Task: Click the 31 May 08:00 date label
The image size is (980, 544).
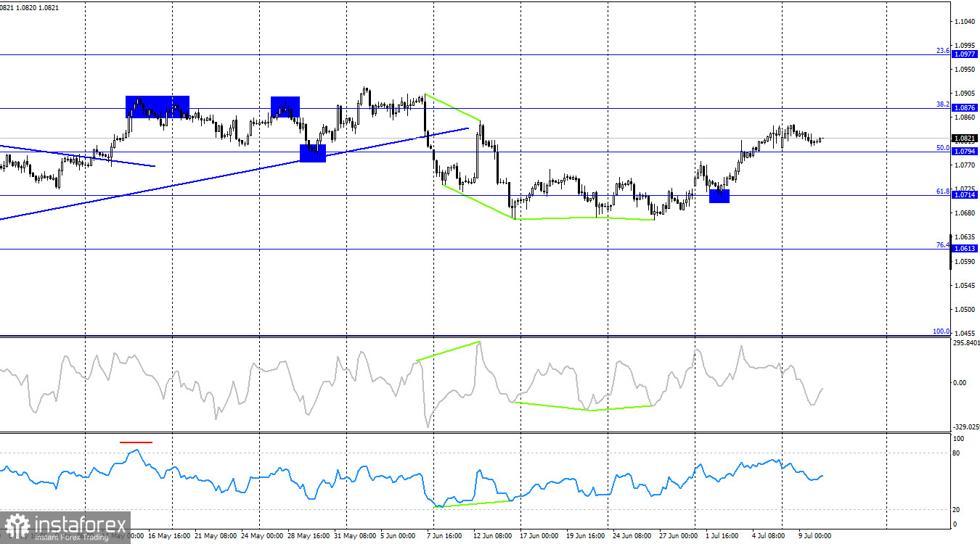Action: coord(355,536)
